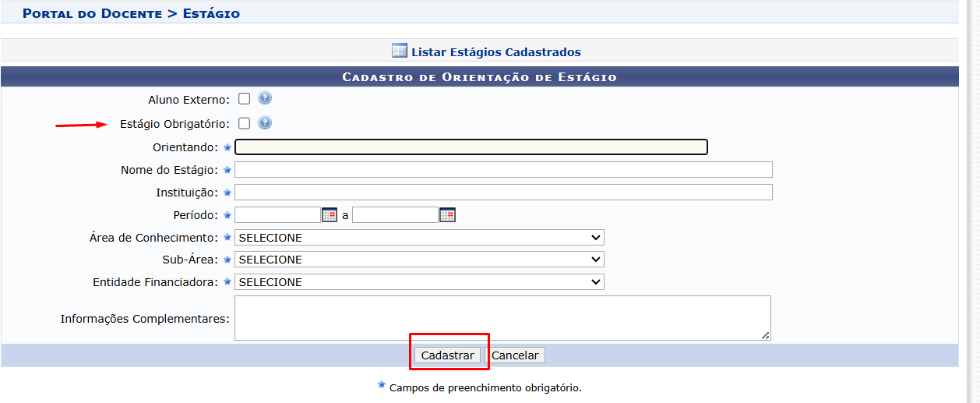This screenshot has height=403, width=980.
Task: Click the Cancelar button
Action: pyautogui.click(x=515, y=355)
